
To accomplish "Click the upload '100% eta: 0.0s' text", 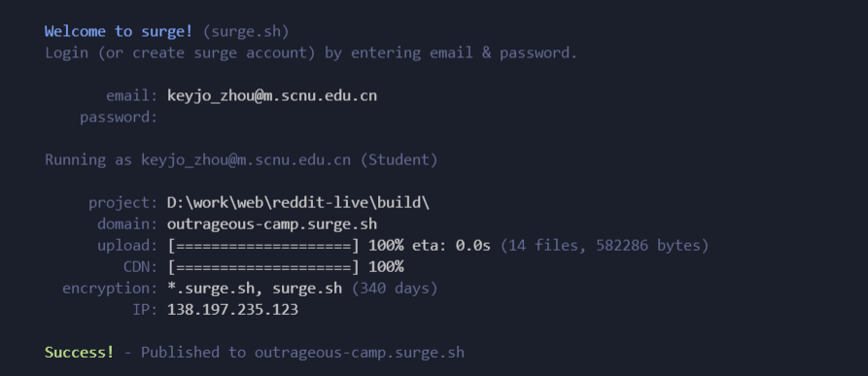I will (430, 246).
